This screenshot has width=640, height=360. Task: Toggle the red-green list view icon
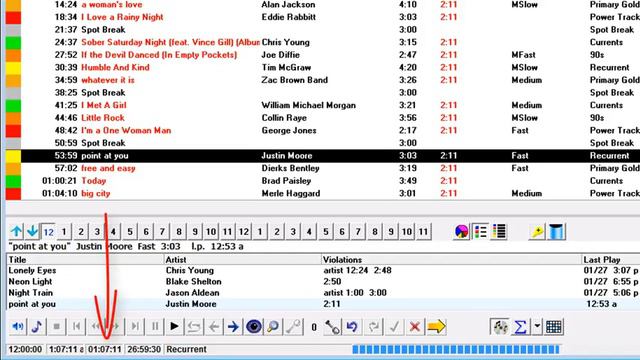481,232
